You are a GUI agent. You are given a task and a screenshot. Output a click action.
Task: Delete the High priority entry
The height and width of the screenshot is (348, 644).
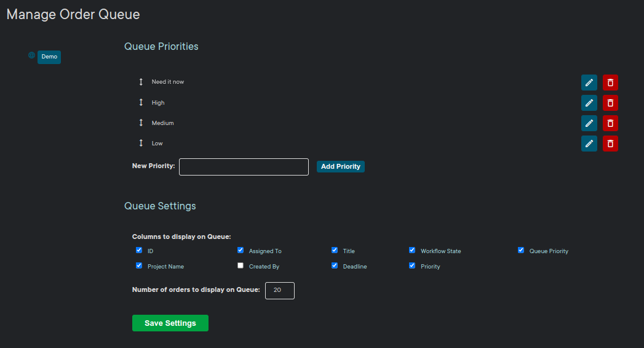click(x=610, y=103)
